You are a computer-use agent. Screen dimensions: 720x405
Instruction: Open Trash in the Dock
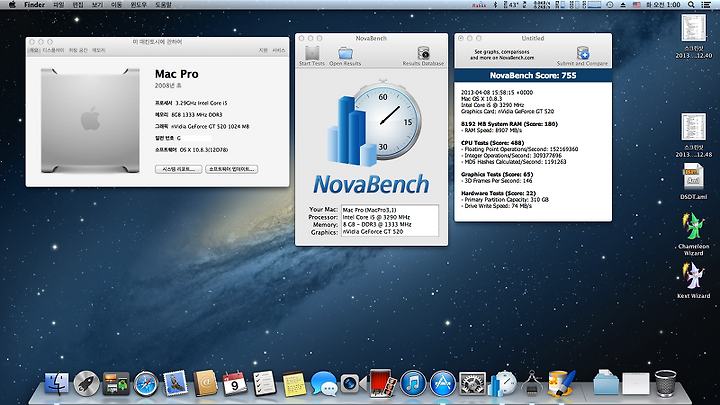tap(665, 383)
